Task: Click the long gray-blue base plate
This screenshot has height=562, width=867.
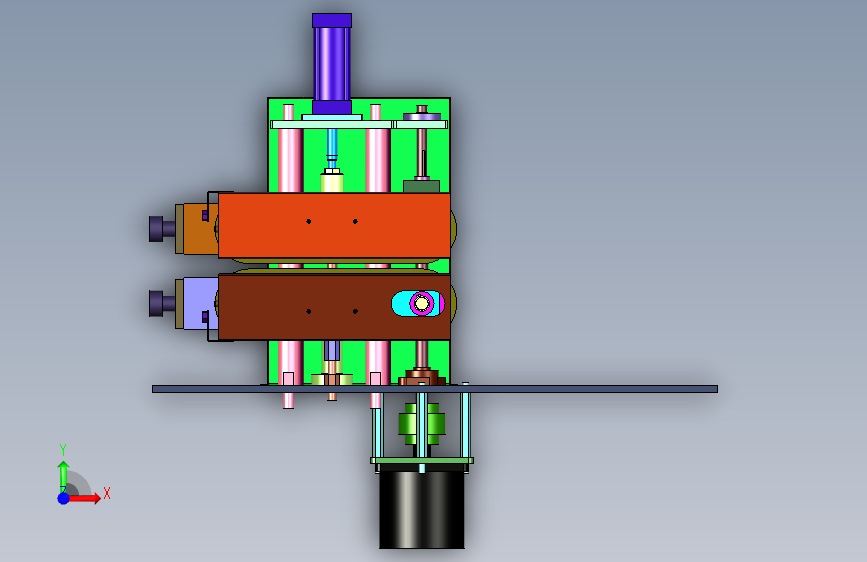Action: click(435, 389)
